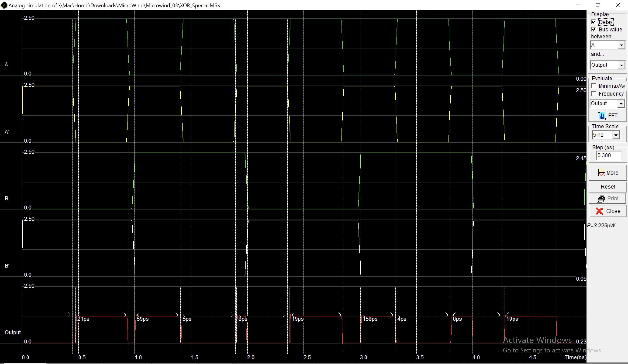Open the 'and' Output signal dropdown

621,65
